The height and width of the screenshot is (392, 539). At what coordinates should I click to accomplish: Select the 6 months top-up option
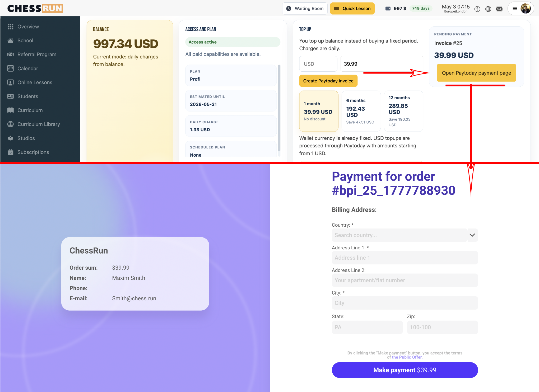361,111
